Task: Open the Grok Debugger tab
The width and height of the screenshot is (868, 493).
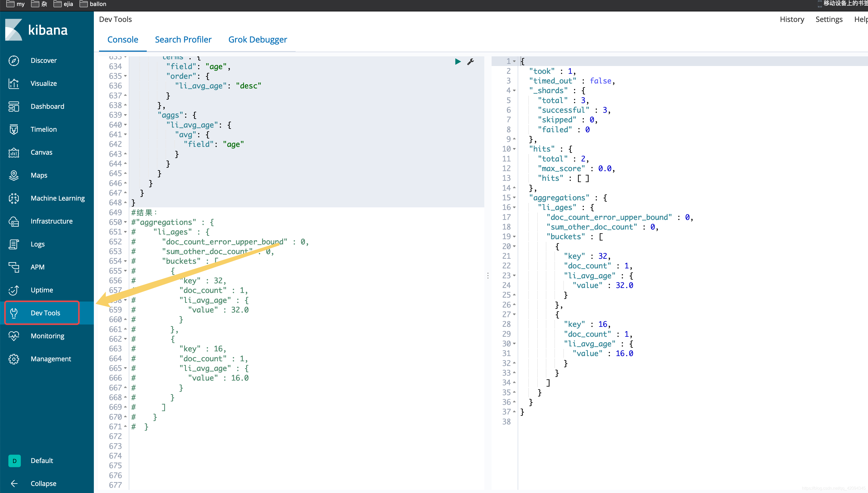Action: click(x=258, y=40)
